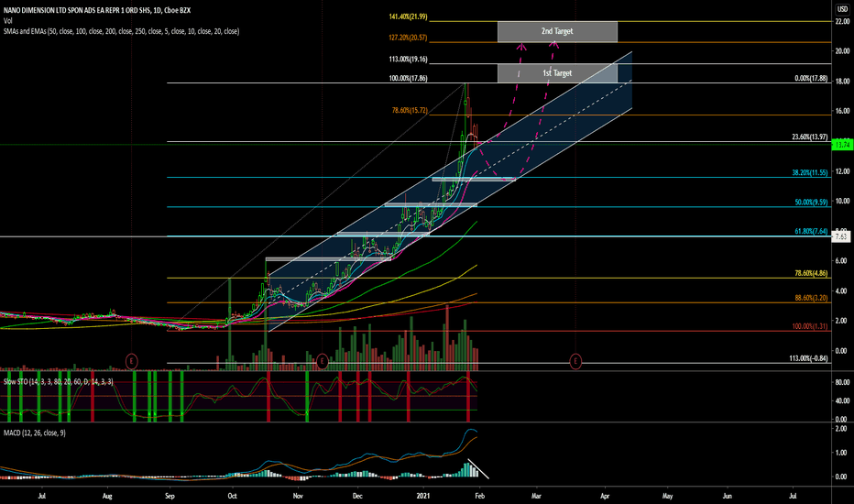Click 1.00 on the MACD axis
The height and width of the screenshot is (504, 854).
842,453
